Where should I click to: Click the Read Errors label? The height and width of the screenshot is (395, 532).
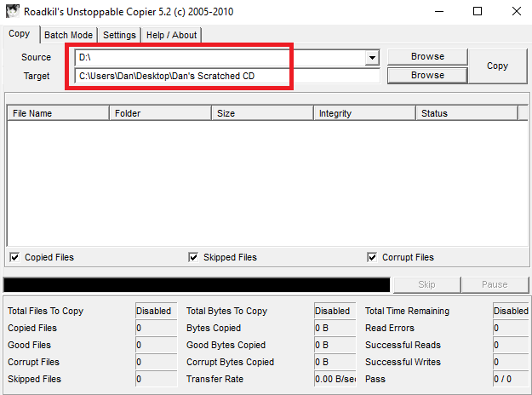[390, 328]
